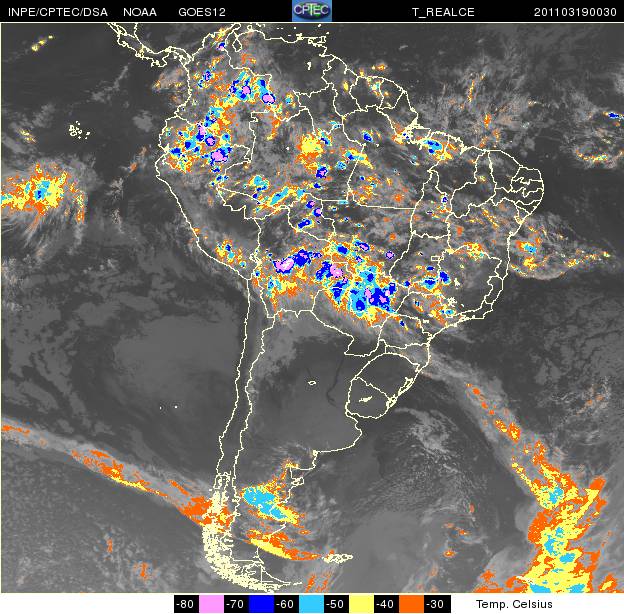Screen dimensions: 624x614
Task: Click the Temp. Celsius legend caption
Action: coord(514,604)
